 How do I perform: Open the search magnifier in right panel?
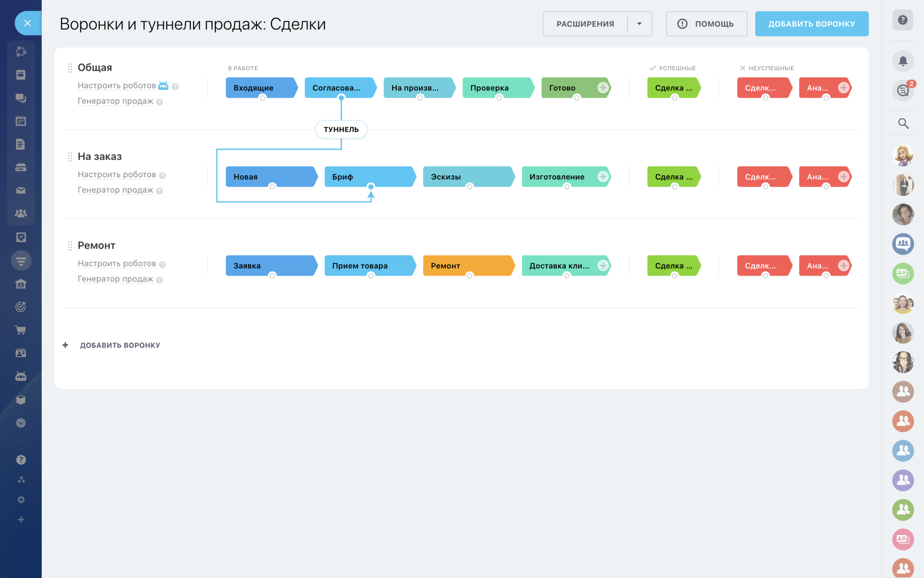[x=903, y=123]
